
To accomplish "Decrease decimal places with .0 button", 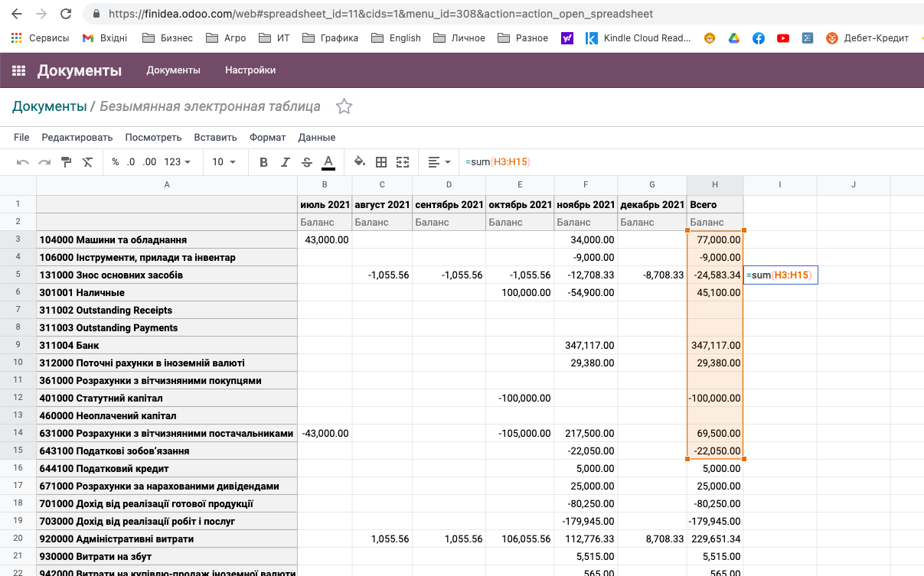I will [x=131, y=162].
